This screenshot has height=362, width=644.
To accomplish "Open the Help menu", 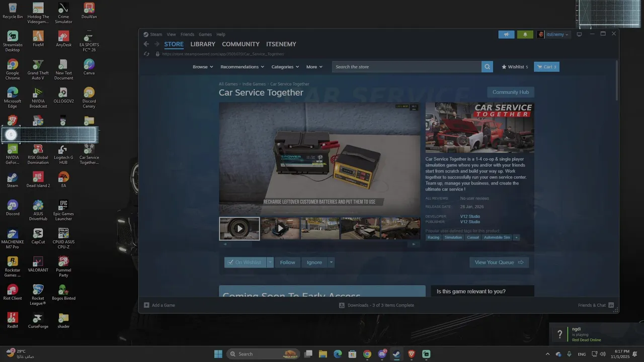I will pos(221,35).
